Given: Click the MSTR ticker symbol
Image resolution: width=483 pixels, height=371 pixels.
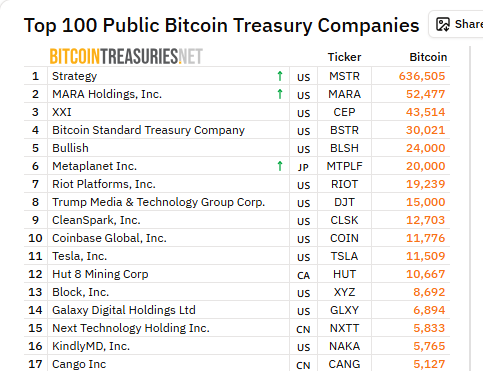Looking at the screenshot, I should [x=344, y=76].
